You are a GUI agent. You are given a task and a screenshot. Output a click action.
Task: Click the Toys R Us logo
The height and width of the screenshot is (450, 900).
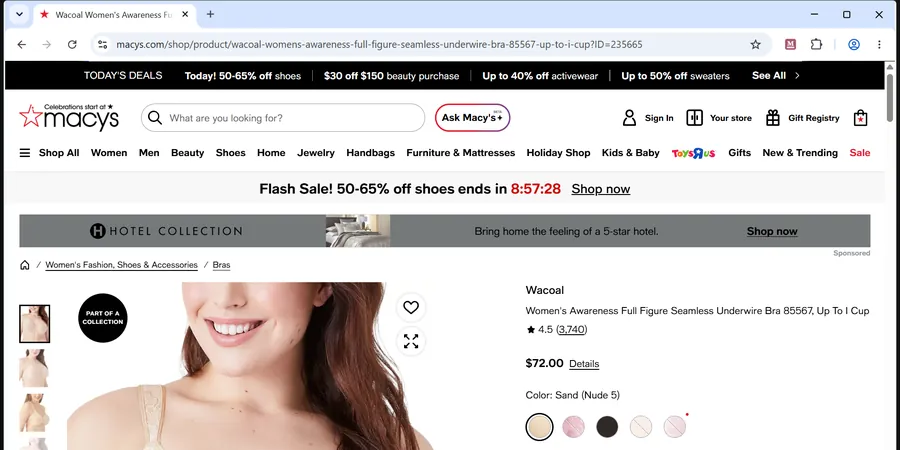click(693, 153)
